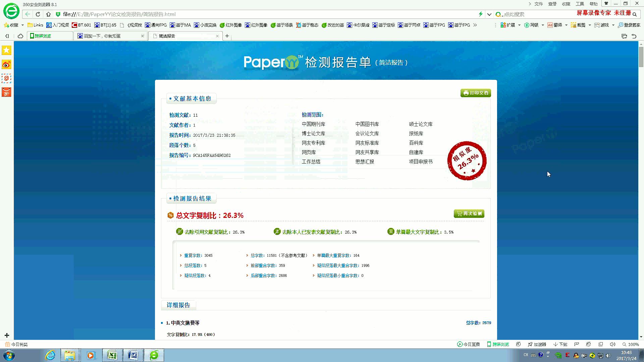Viewport: 644px width, 362px height.
Task: Expand the 网银 dropdown arrow
Action: 543,25
